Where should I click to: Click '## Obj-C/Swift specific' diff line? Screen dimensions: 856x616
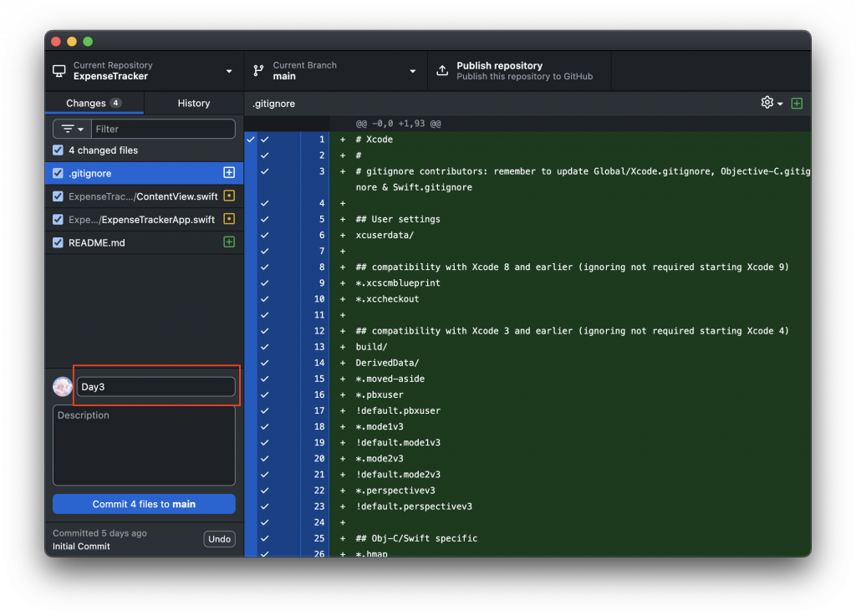pyautogui.click(x=416, y=538)
